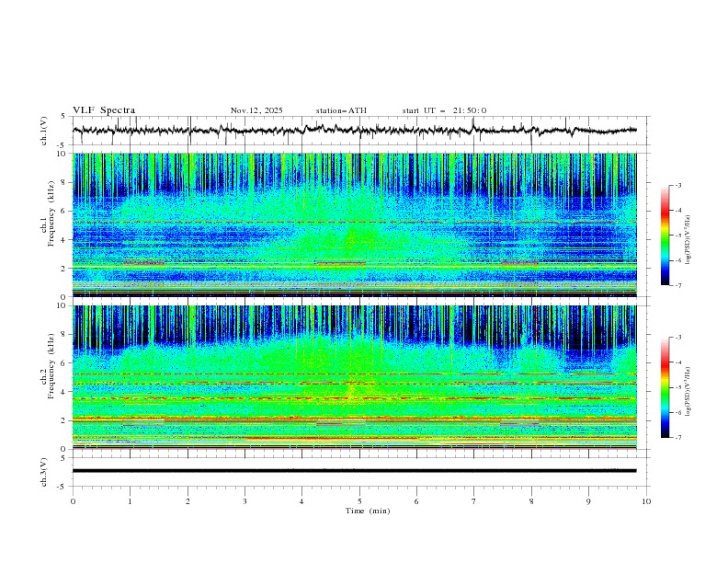Click the "VLF Spectra" plot title
728x563 pixels.
coord(104,110)
